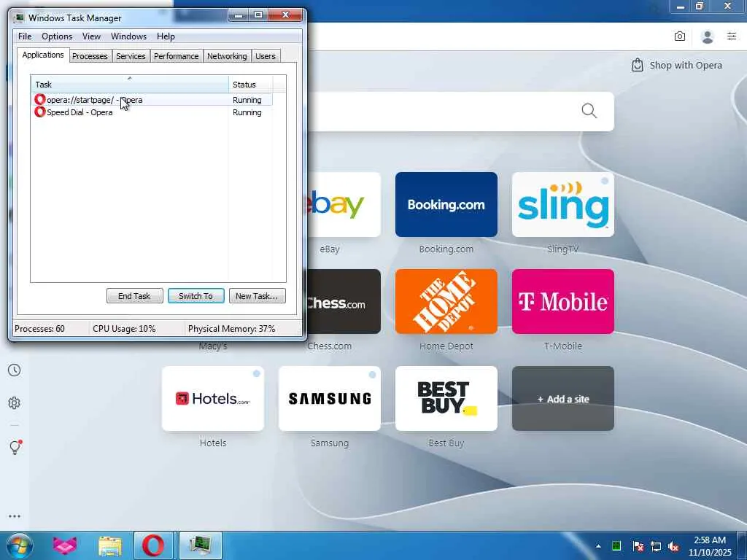Screen dimensions: 747x560
Task: Click the green tray CPU meter icon
Action: pyautogui.click(x=616, y=545)
